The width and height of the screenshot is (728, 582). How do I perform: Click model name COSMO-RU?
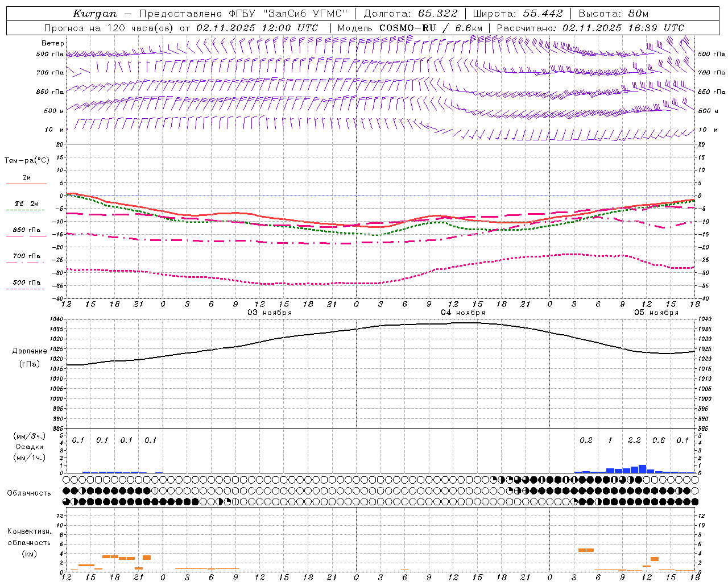coord(408,28)
